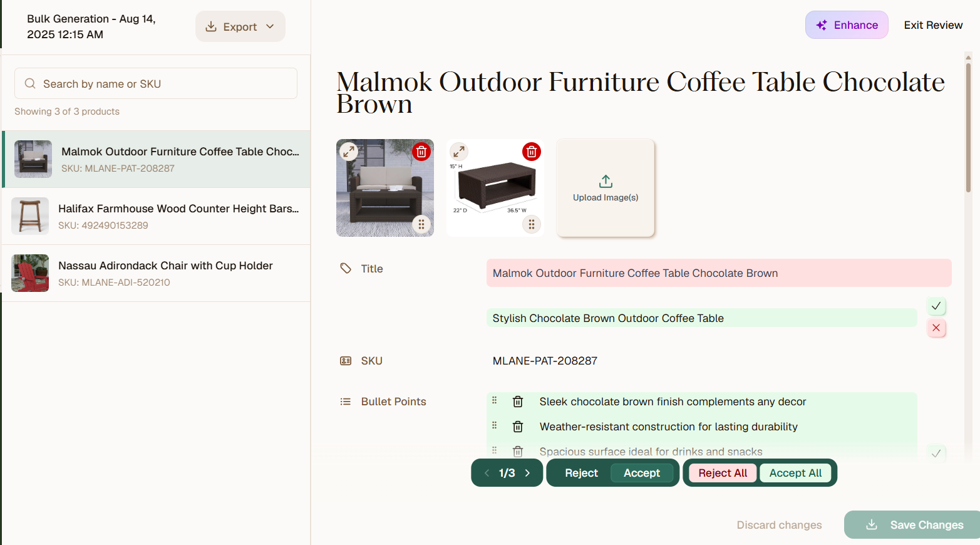Open the Export dropdown
Image resolution: width=980 pixels, height=545 pixels.
[x=240, y=26]
